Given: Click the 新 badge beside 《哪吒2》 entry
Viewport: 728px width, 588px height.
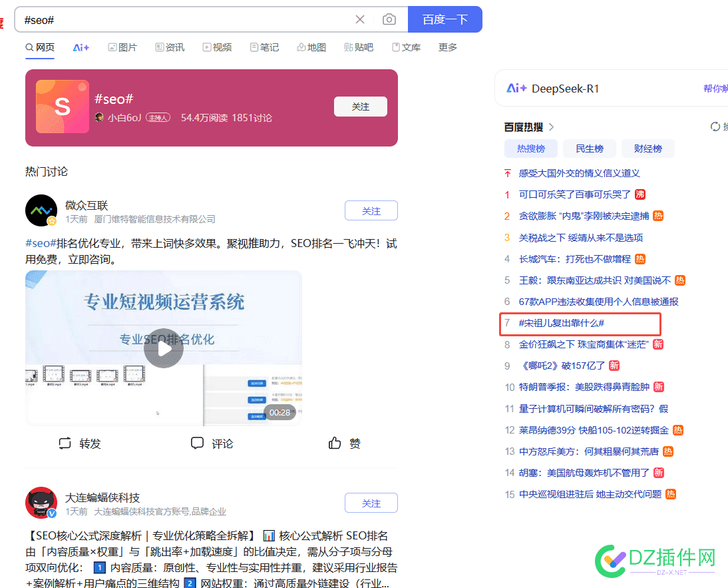Looking at the screenshot, I should tap(614, 366).
